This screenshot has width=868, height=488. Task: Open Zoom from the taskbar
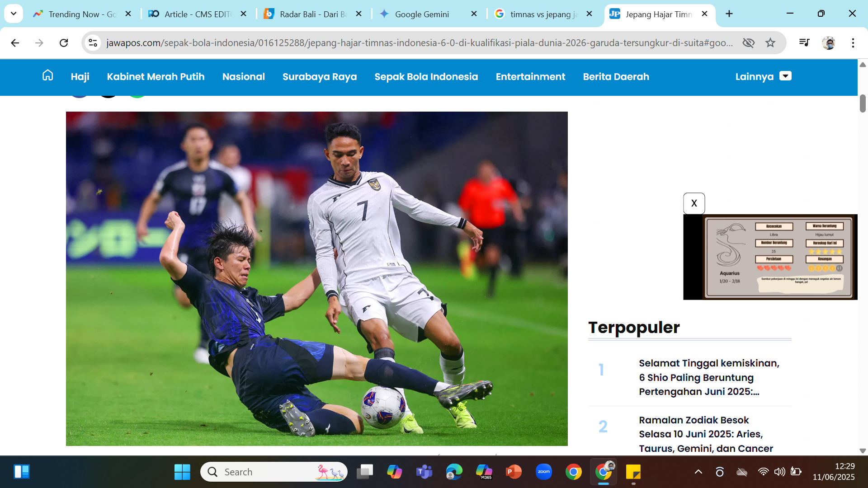coord(544,472)
